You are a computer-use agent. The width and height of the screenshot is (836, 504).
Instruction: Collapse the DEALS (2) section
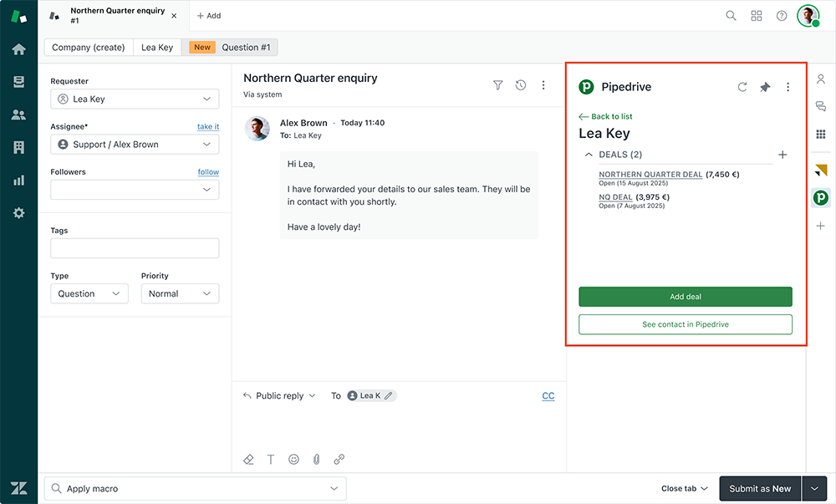pos(589,155)
